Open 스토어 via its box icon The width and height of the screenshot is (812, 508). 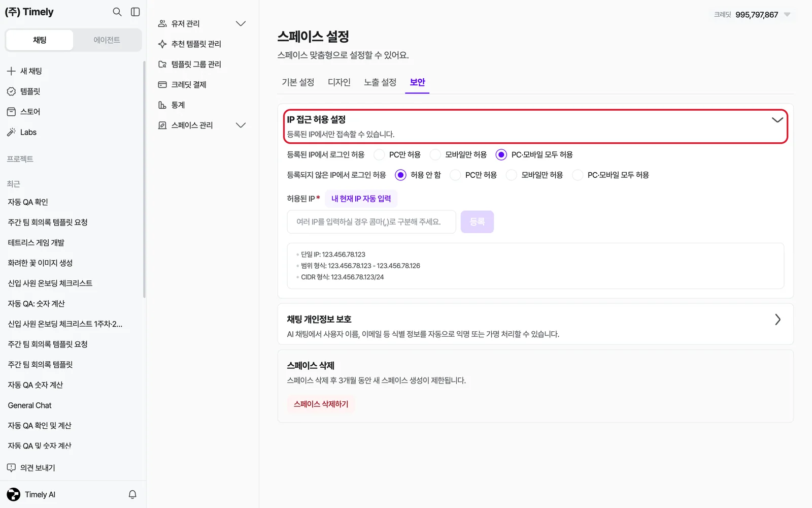click(x=11, y=112)
